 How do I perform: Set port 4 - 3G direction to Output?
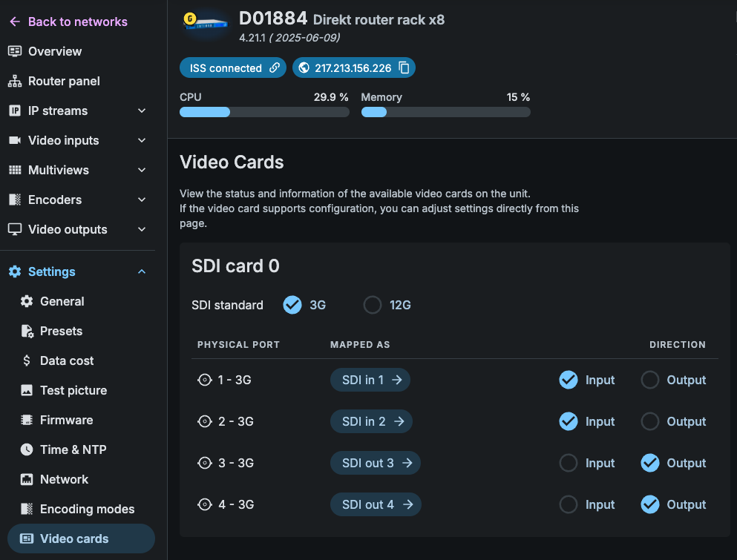pyautogui.click(x=650, y=504)
